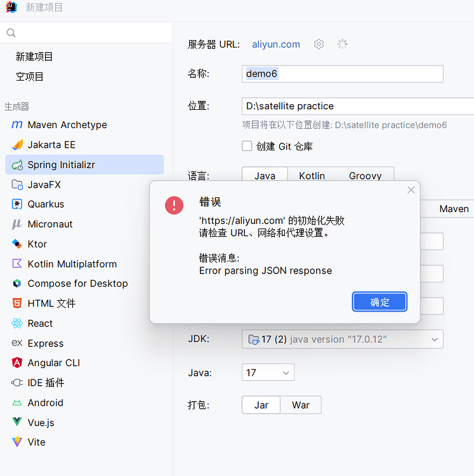Select Jar packaging option

(x=261, y=405)
